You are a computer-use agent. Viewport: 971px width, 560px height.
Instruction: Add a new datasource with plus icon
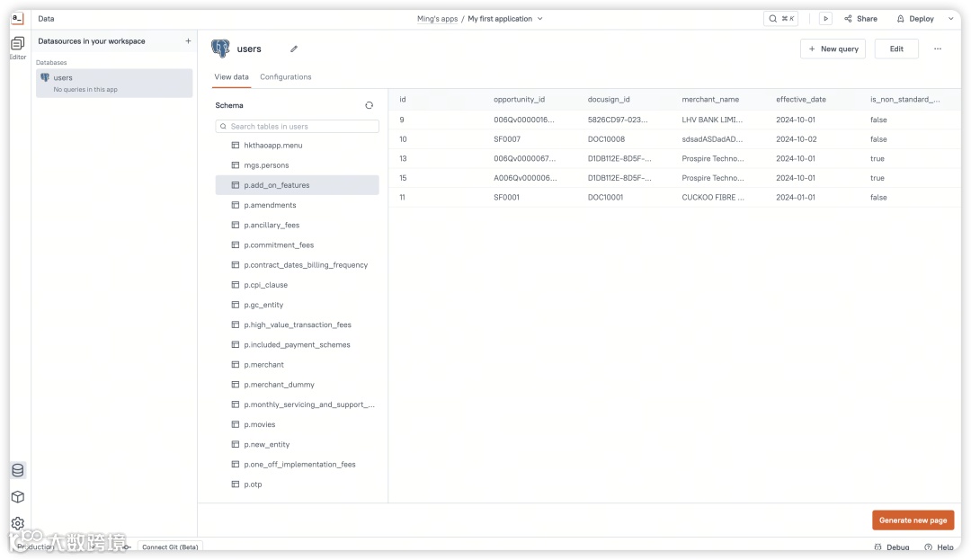(188, 40)
